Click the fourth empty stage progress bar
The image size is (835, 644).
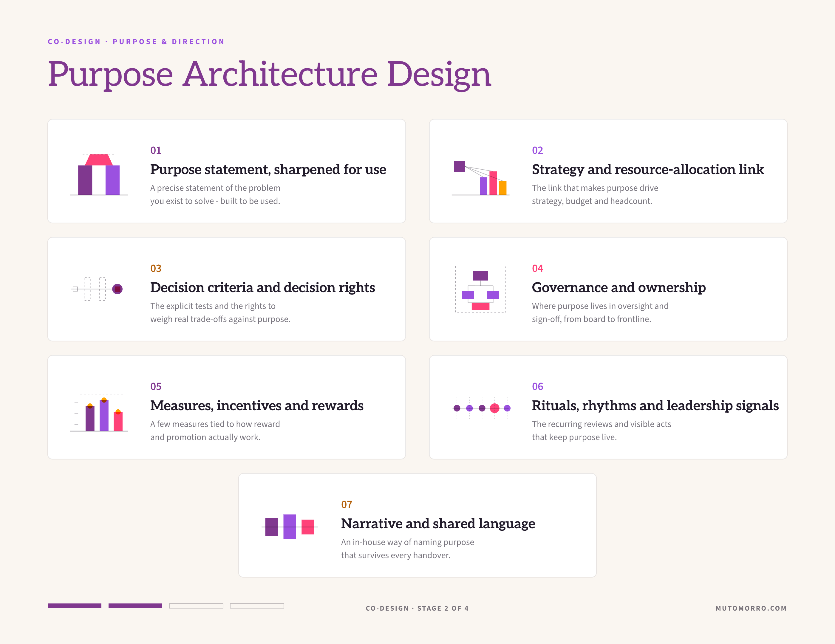(257, 606)
